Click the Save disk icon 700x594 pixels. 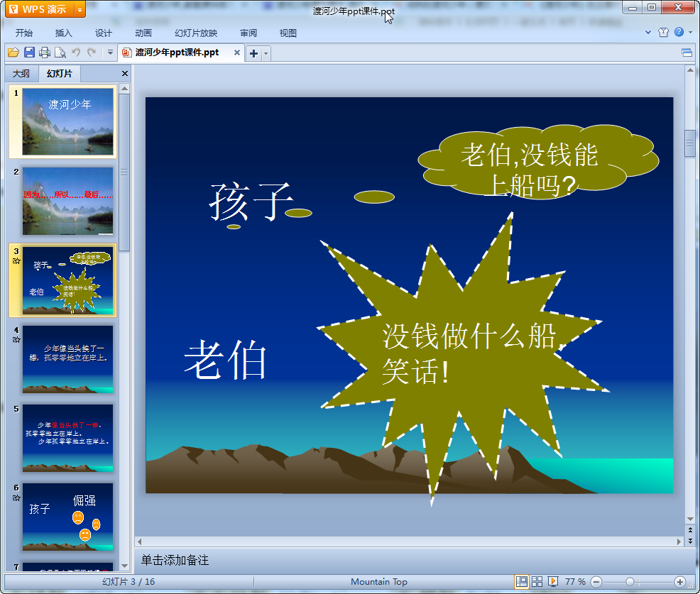tap(30, 53)
